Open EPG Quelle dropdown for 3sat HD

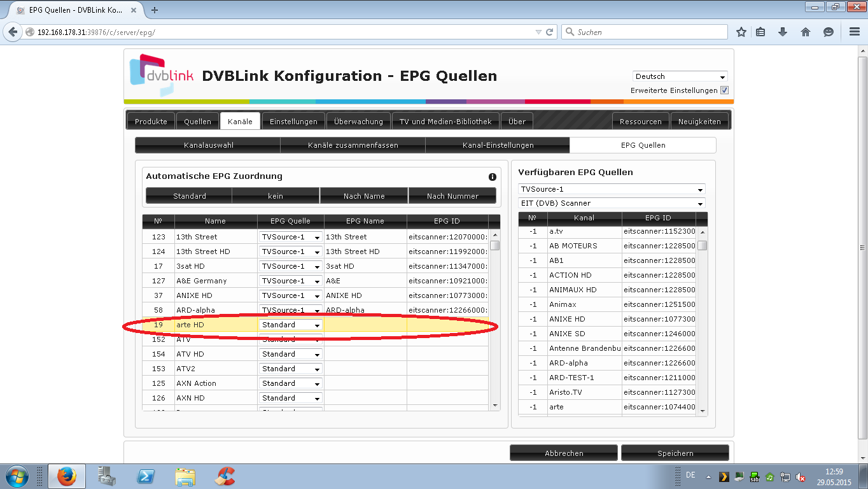click(291, 266)
